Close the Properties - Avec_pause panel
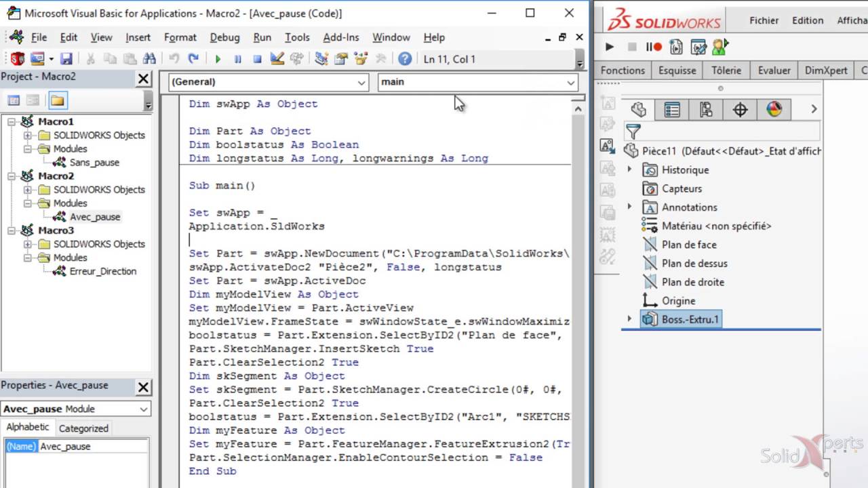The image size is (868, 488). (143, 387)
